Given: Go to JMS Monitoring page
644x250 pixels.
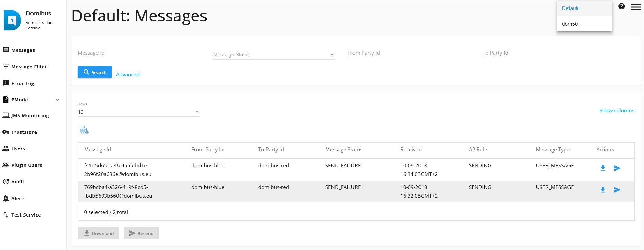Looking at the screenshot, I should [30, 116].
